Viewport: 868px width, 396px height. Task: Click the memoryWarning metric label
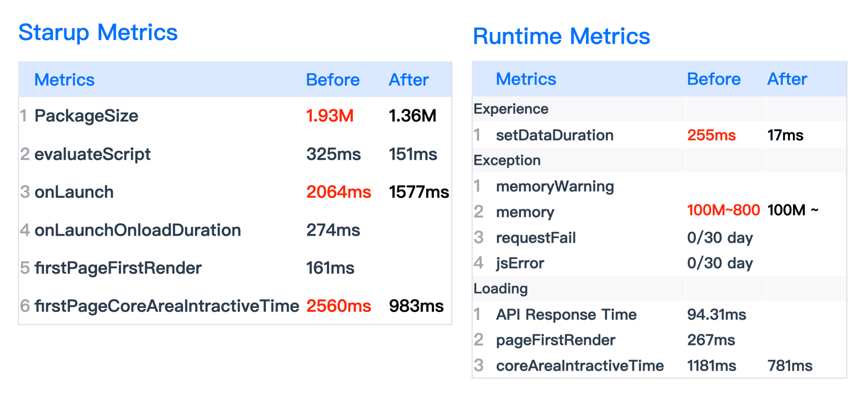[555, 186]
